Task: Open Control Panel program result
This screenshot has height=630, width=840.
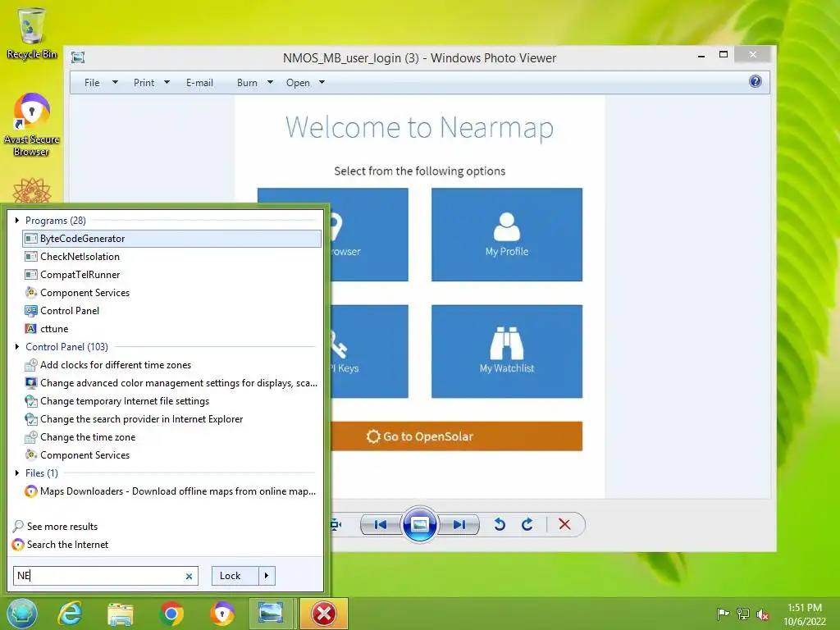Action: (171, 311)
